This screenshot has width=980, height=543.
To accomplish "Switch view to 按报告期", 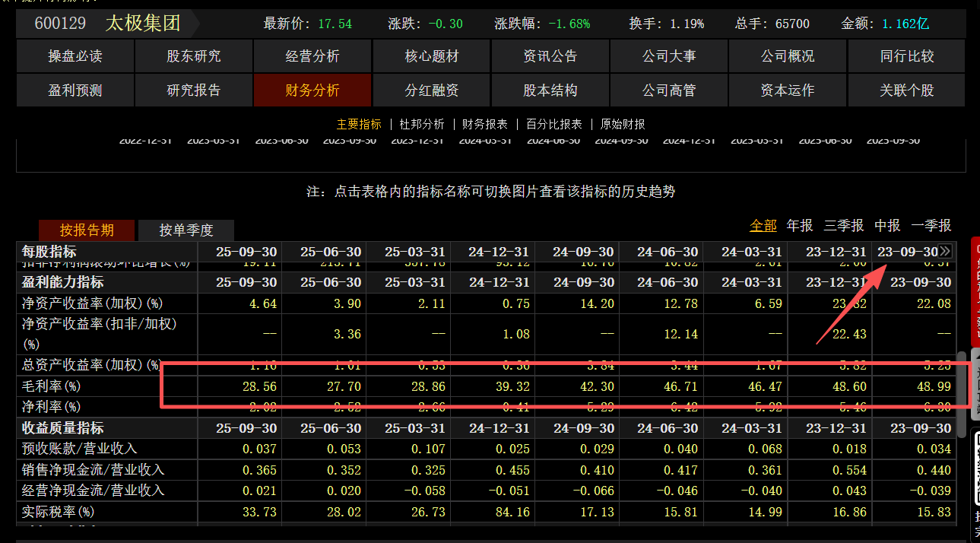I will 87,230.
